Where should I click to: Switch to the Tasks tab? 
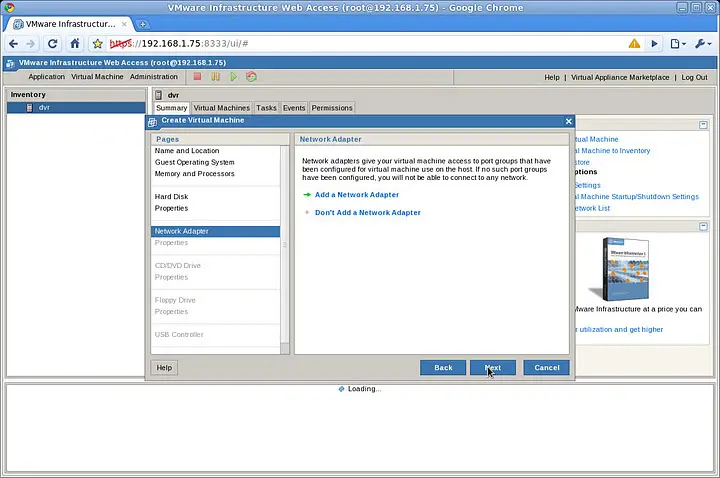coord(266,108)
